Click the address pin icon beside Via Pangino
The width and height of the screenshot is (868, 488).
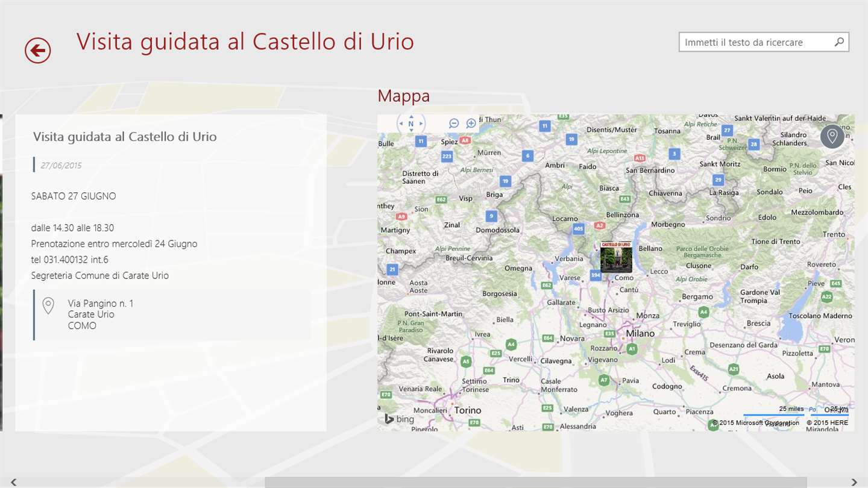click(x=49, y=305)
